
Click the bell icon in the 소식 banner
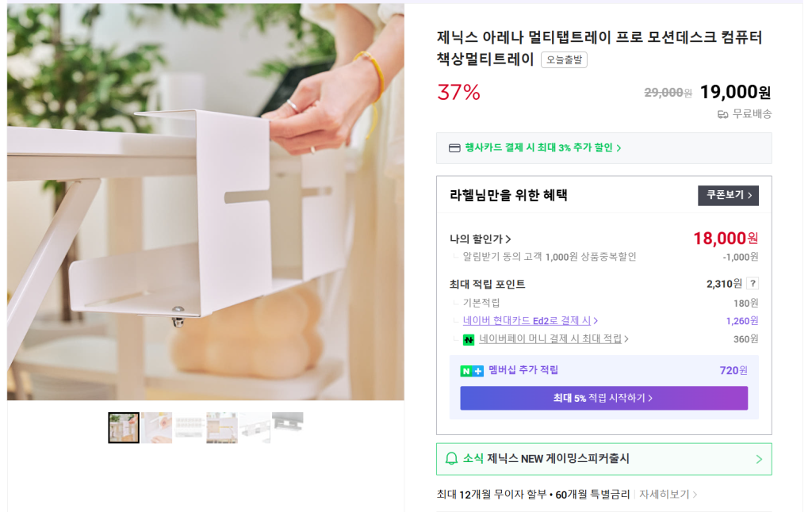click(451, 459)
